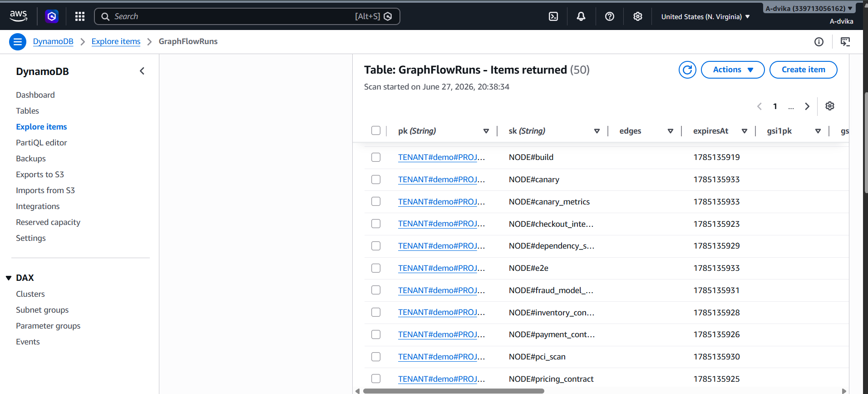Screen dimensions: 868x394
Task: Open the sk (String) column menu arrow
Action: (x=597, y=131)
